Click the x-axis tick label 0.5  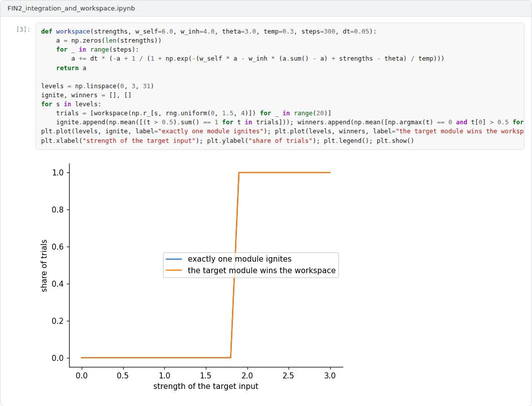[x=123, y=376]
